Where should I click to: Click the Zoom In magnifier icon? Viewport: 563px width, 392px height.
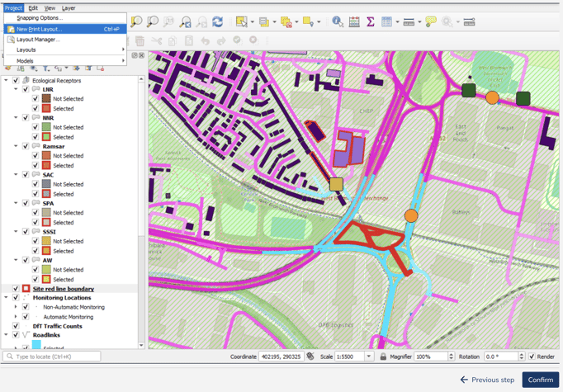(x=136, y=22)
